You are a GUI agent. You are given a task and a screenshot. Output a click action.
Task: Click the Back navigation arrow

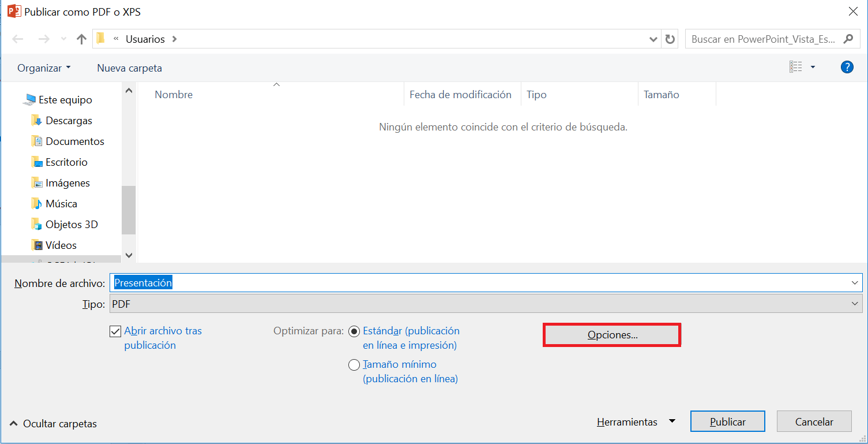point(18,39)
